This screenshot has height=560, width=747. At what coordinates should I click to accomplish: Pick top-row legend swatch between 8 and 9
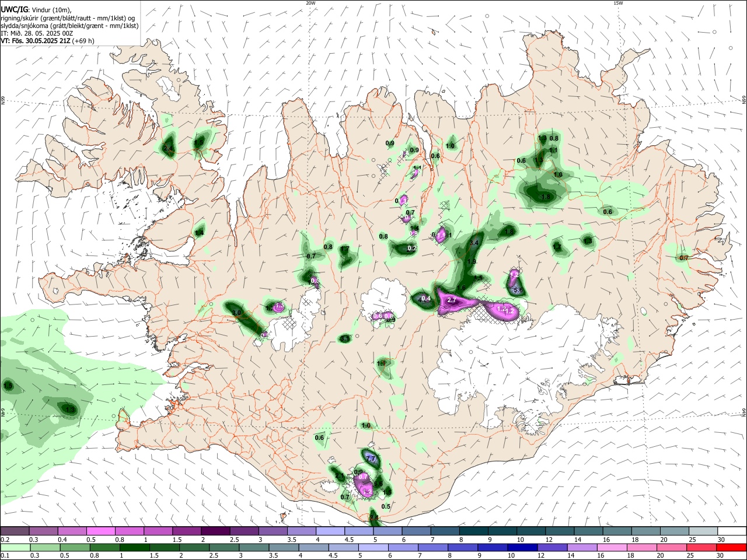[x=474, y=531]
